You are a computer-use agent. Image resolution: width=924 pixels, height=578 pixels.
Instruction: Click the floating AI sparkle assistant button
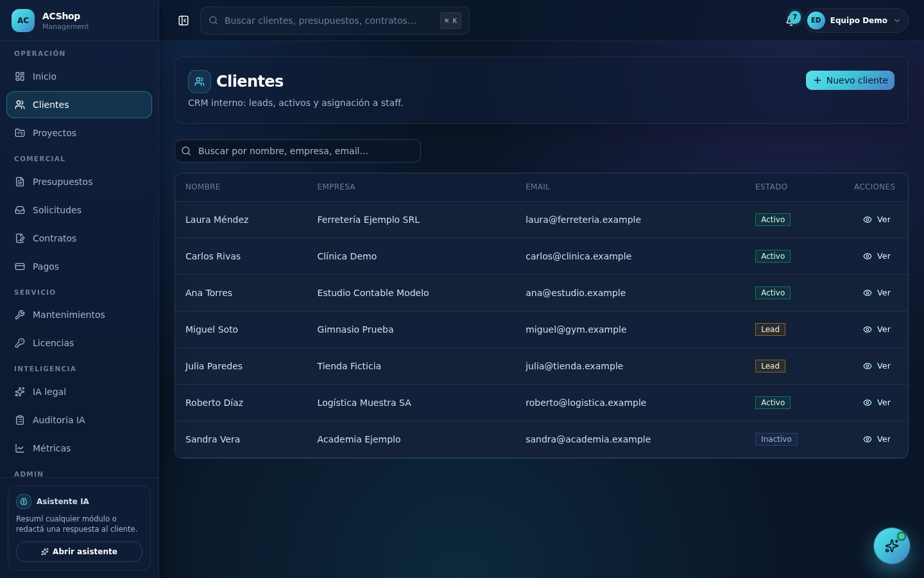pyautogui.click(x=892, y=546)
